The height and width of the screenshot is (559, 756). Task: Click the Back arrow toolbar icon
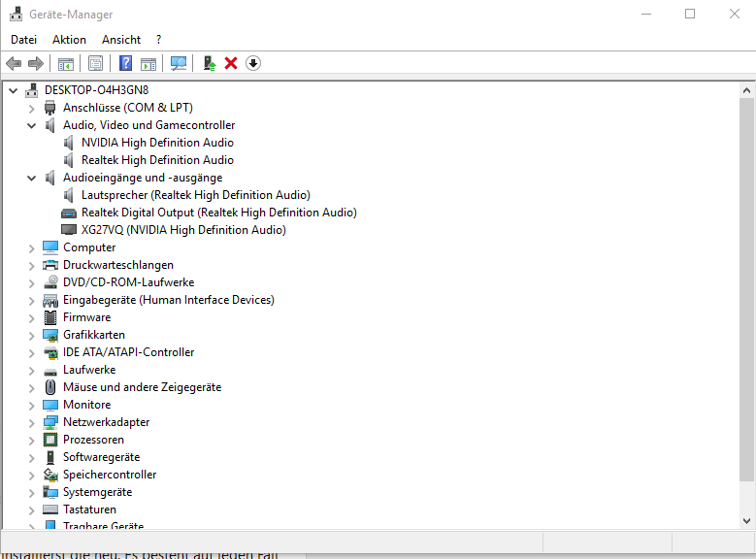coord(14,63)
